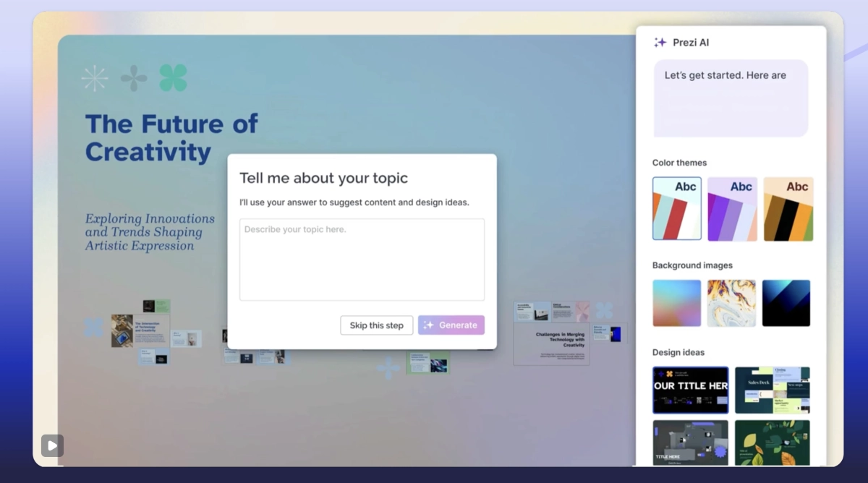The height and width of the screenshot is (483, 868).
Task: Click the gray four-petal flower icon
Action: (x=134, y=78)
